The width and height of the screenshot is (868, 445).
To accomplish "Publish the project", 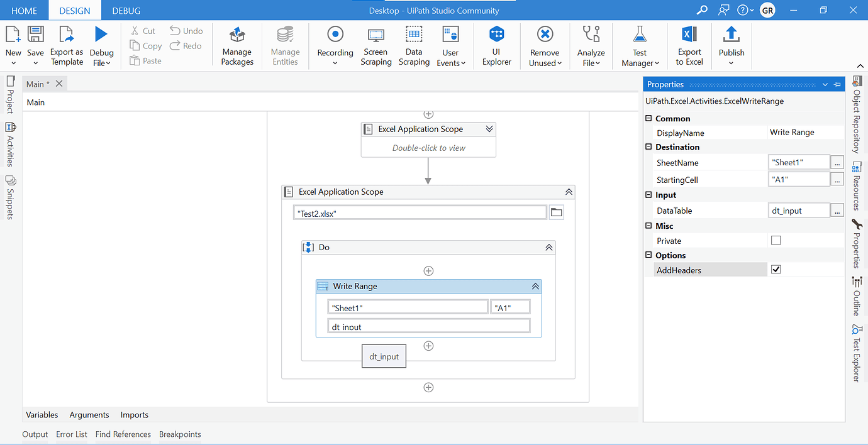I will click(731, 45).
